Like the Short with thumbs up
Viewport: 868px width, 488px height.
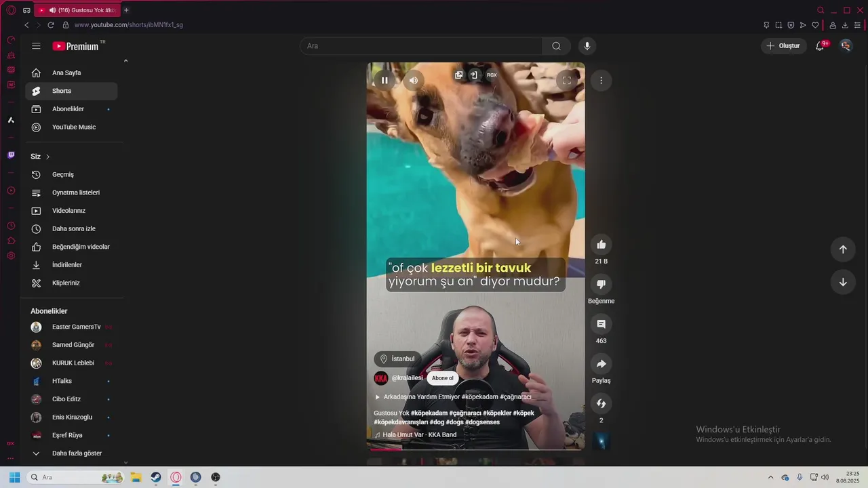click(x=601, y=245)
